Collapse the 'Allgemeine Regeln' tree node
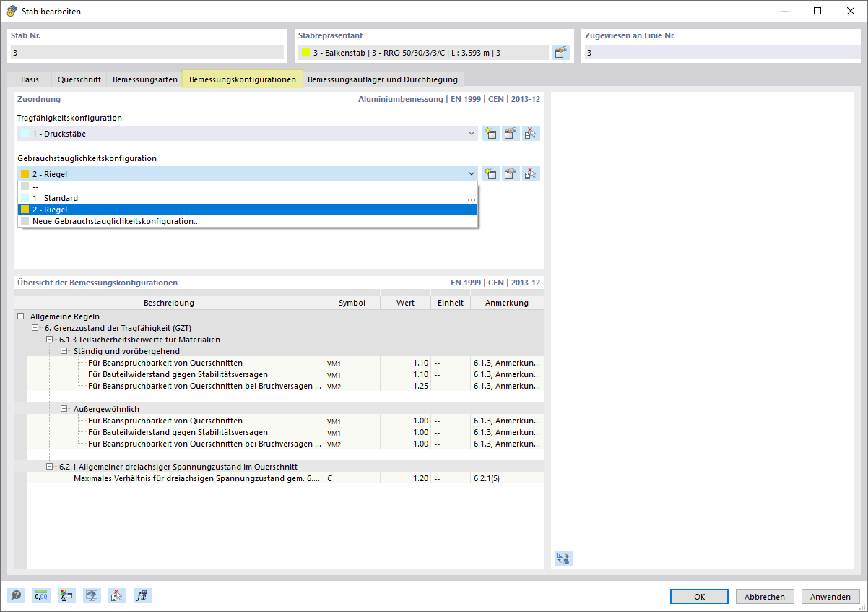The width and height of the screenshot is (868, 612). click(x=19, y=316)
